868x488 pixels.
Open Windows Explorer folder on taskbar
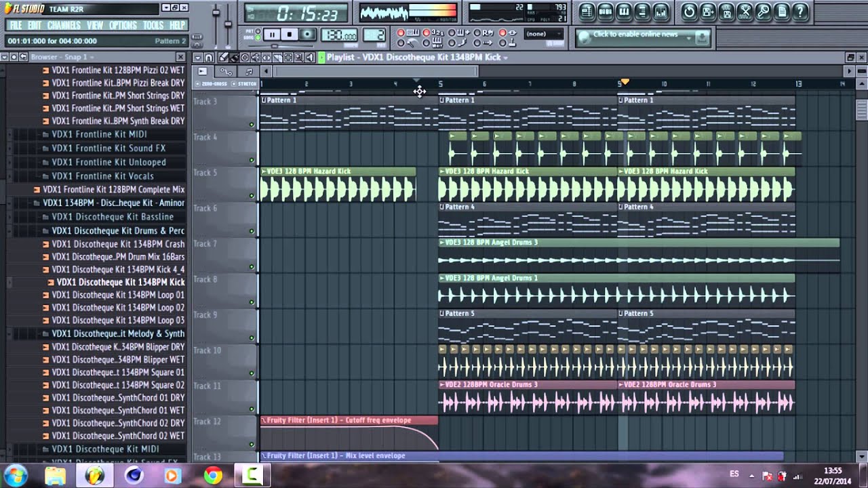coord(55,475)
